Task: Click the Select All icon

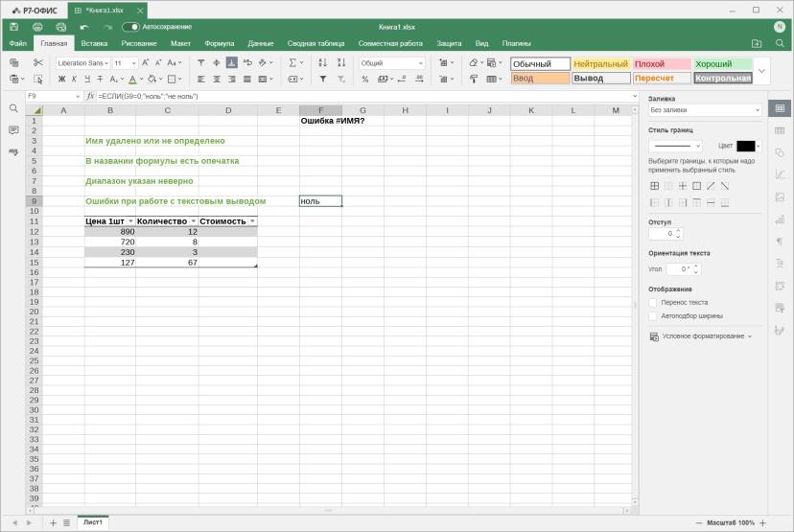Action: click(38, 79)
